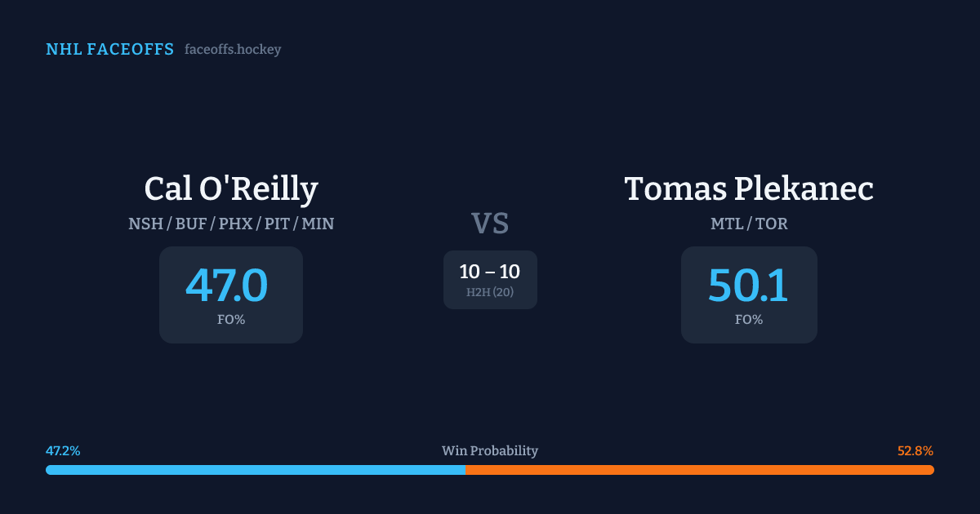
Task: Click the NHL FACEOFFS site title
Action: [109, 50]
